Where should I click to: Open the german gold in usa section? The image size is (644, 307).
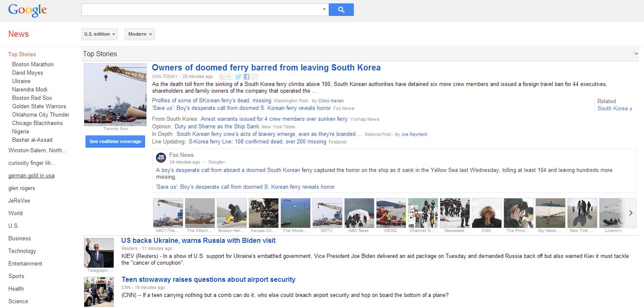click(x=31, y=175)
